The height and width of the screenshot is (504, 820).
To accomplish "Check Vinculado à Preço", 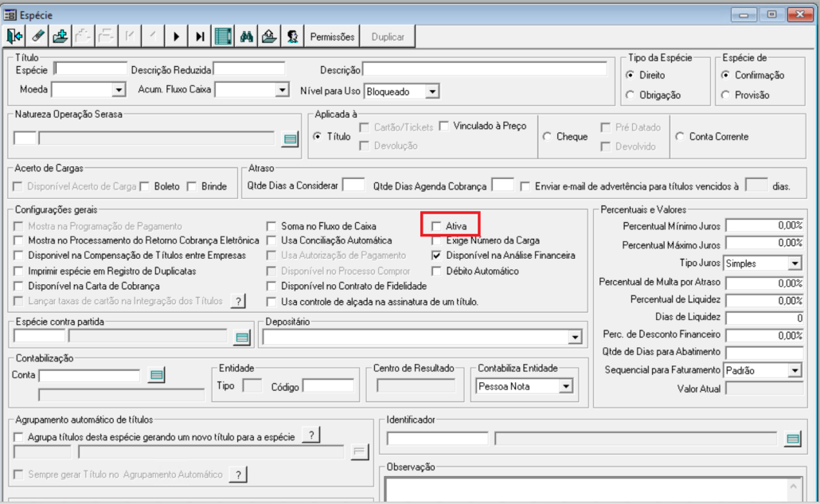I will click(x=444, y=126).
